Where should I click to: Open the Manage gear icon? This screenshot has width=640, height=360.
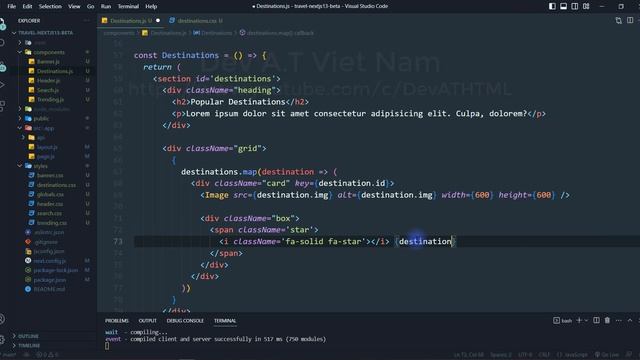(2, 339)
